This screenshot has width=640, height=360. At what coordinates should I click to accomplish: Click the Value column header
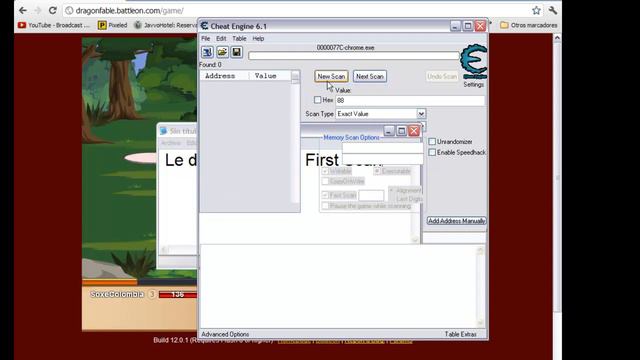[x=265, y=76]
